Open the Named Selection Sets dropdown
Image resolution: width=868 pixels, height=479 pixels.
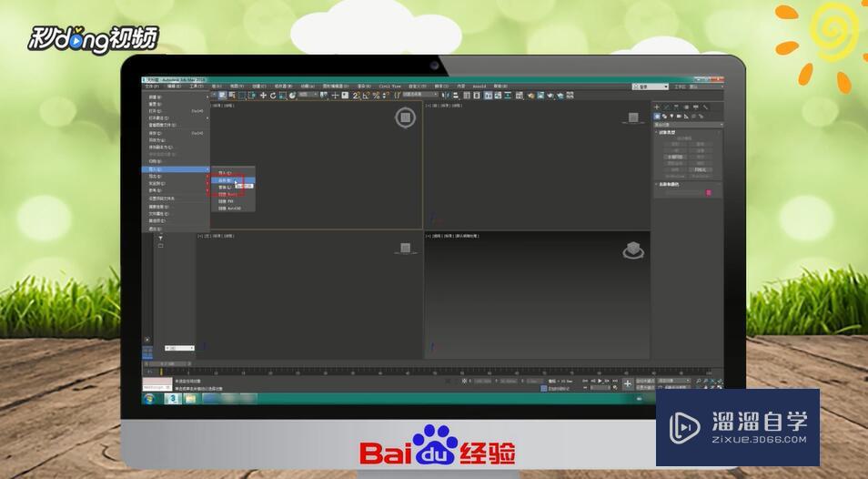coord(419,96)
